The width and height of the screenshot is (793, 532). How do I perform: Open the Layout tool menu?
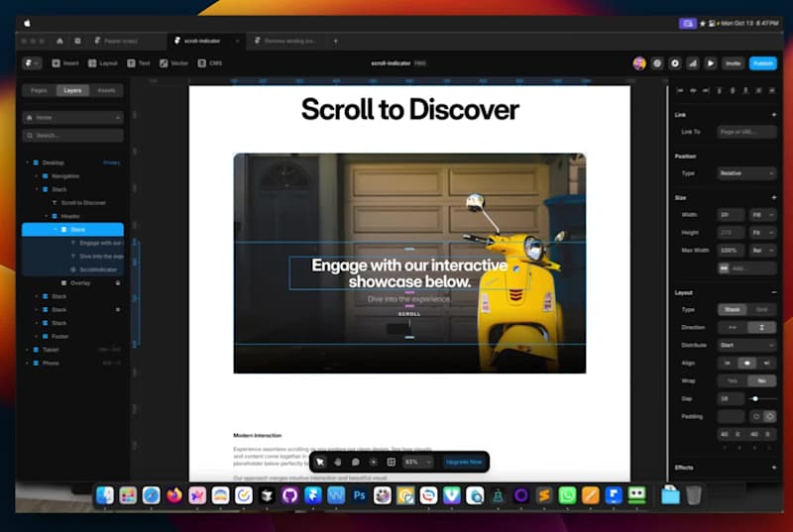[x=103, y=63]
